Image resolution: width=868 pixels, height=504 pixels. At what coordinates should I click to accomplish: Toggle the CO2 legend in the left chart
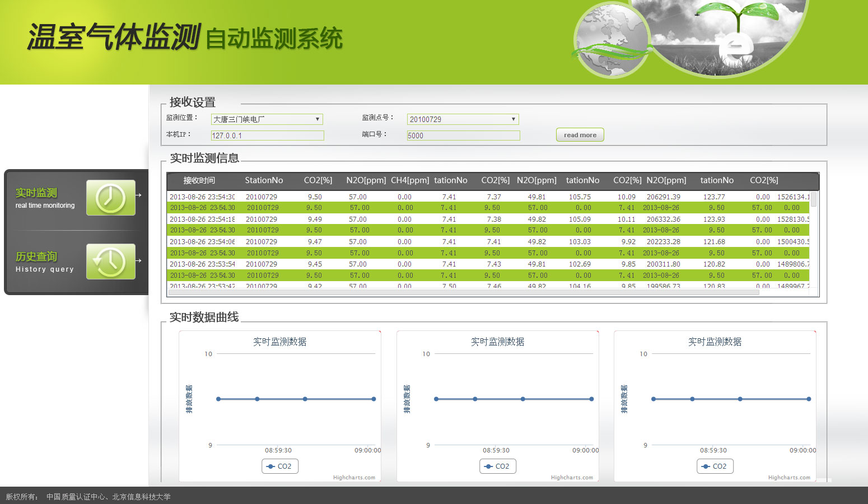point(280,466)
